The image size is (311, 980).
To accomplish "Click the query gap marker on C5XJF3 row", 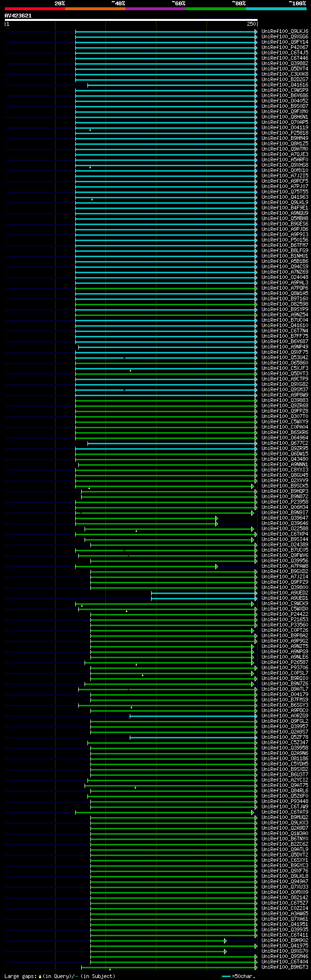I will point(130,370).
